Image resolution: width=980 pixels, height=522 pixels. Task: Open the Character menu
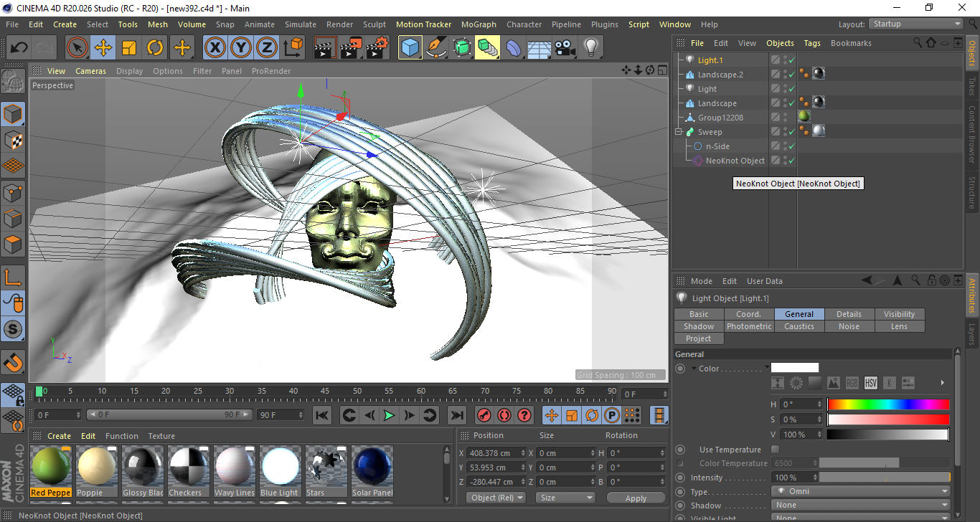(524, 24)
